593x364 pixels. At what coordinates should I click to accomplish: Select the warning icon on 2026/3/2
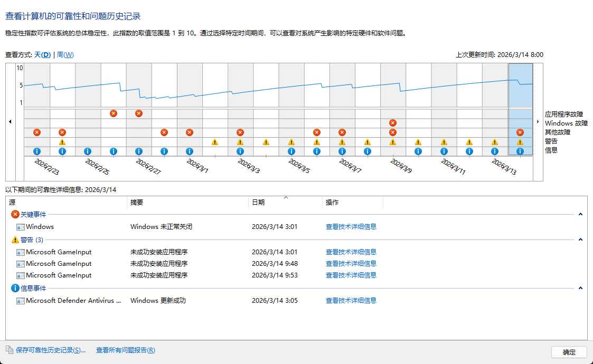215,142
